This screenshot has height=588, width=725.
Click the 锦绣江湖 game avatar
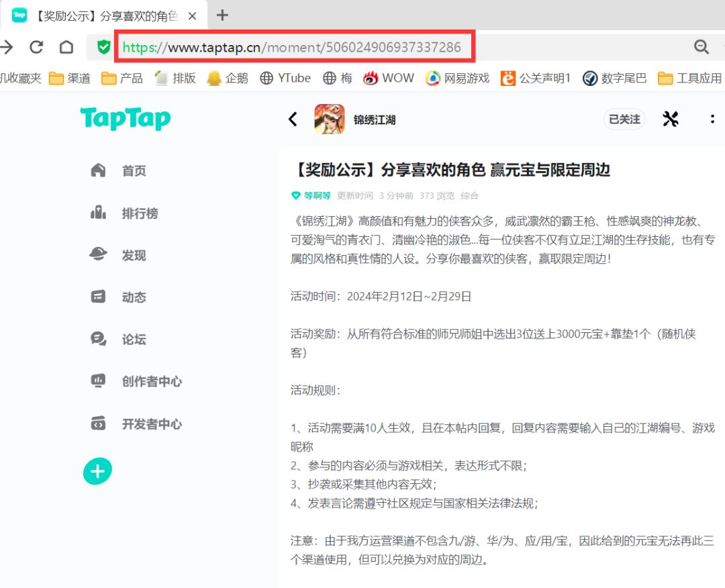(x=329, y=119)
